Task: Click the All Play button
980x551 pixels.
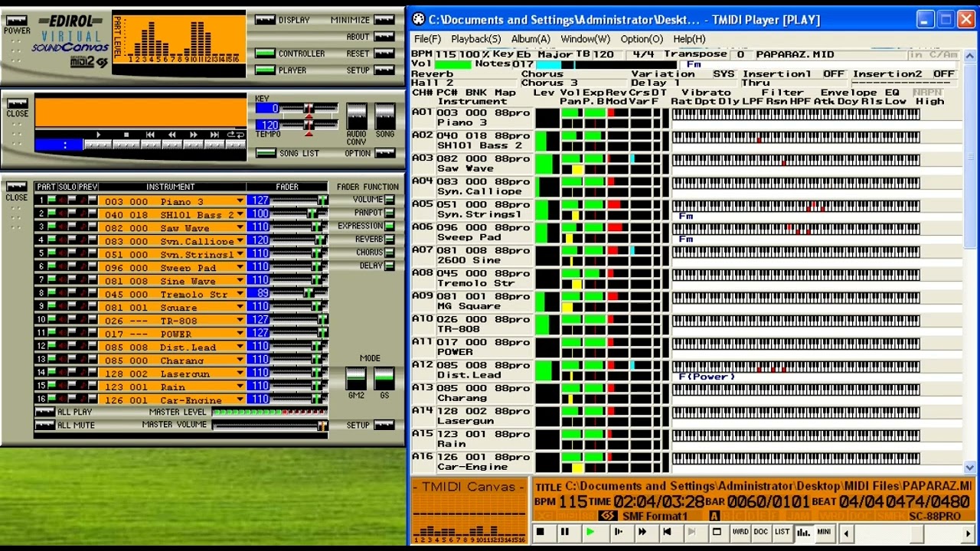Action: [x=45, y=412]
